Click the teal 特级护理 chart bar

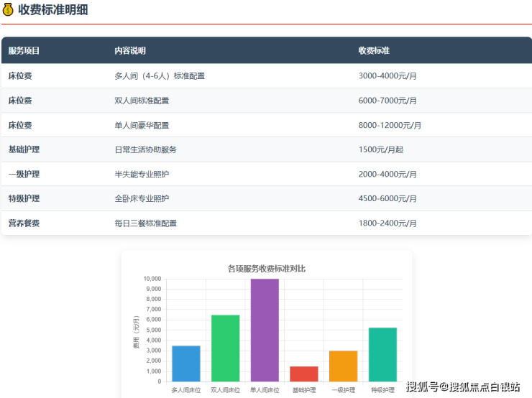pos(382,354)
